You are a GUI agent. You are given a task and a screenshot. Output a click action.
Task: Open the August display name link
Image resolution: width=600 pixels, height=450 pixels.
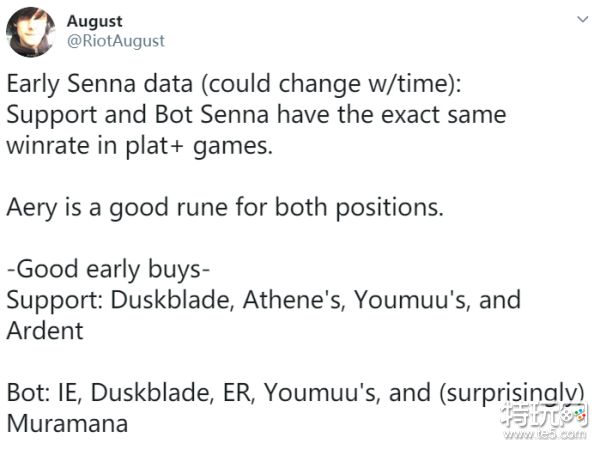(x=96, y=21)
